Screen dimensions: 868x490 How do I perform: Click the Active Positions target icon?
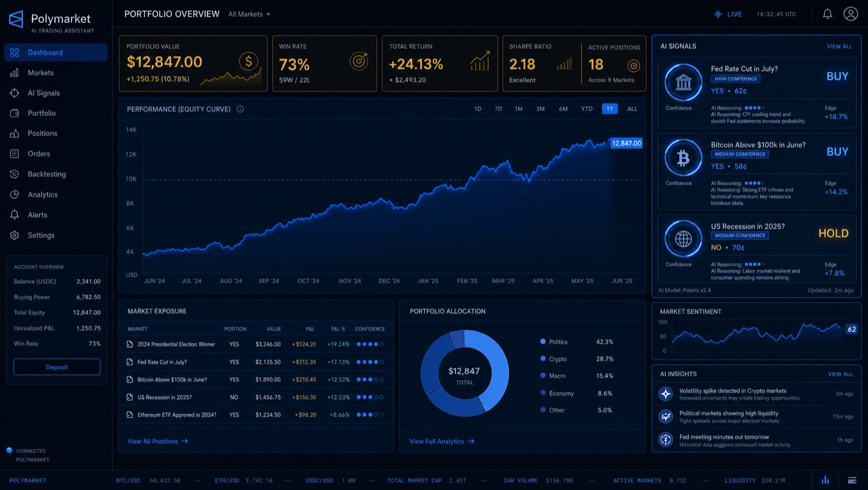634,66
